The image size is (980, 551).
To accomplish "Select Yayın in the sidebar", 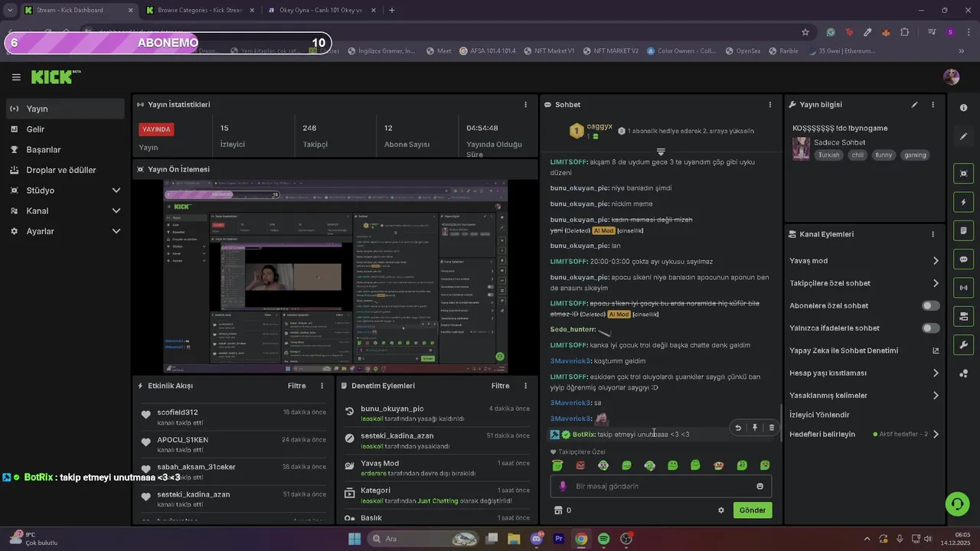I will [x=66, y=109].
